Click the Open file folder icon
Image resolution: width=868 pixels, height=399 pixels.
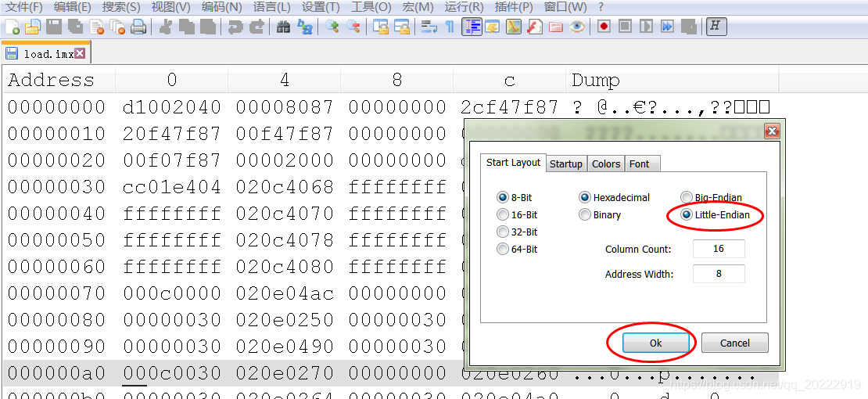[x=33, y=27]
